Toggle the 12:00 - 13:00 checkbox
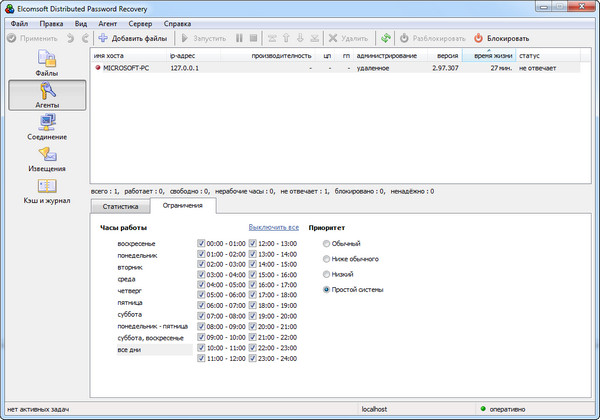Image resolution: width=600 pixels, height=420 pixels. [253, 243]
